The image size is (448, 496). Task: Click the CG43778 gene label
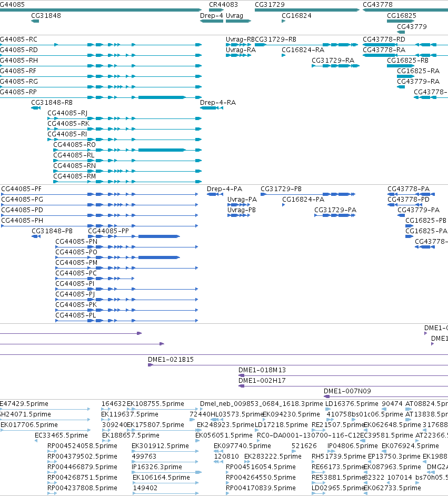coord(377,5)
